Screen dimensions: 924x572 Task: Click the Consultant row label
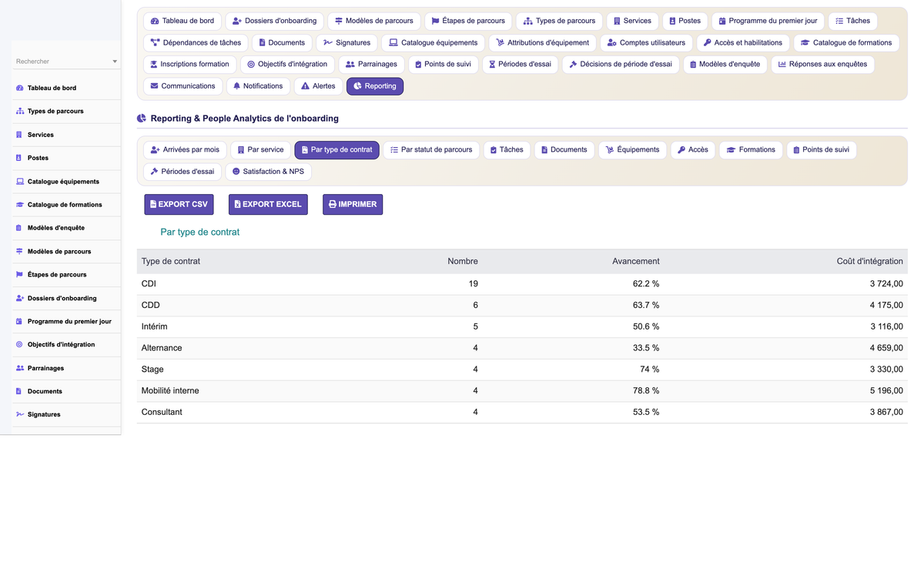tap(162, 413)
